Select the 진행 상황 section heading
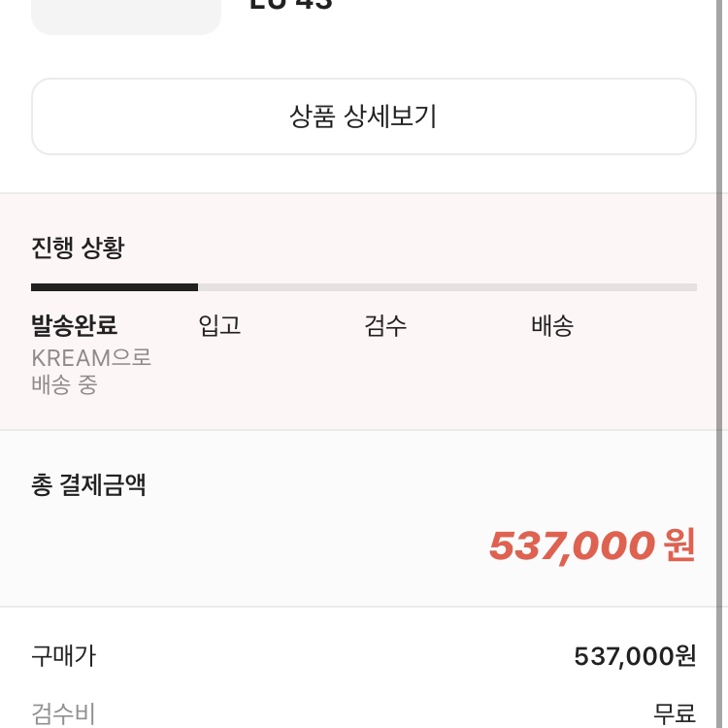Image resolution: width=728 pixels, height=728 pixels. tap(78, 248)
